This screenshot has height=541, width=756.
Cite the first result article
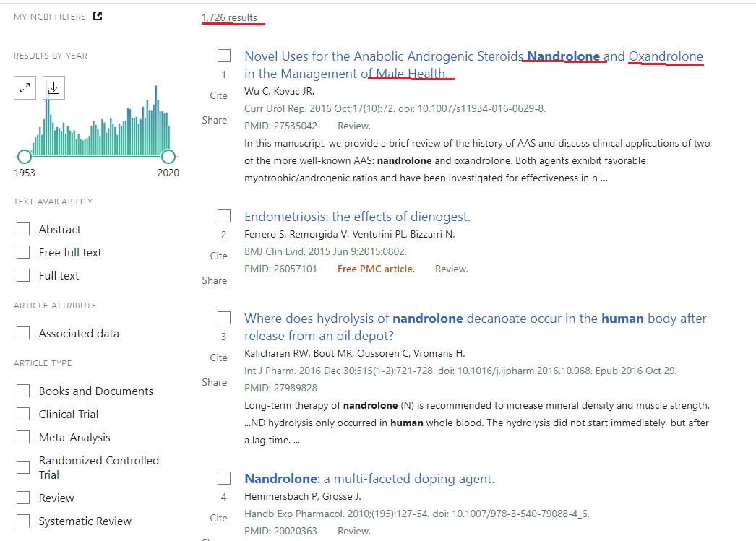pos(218,95)
